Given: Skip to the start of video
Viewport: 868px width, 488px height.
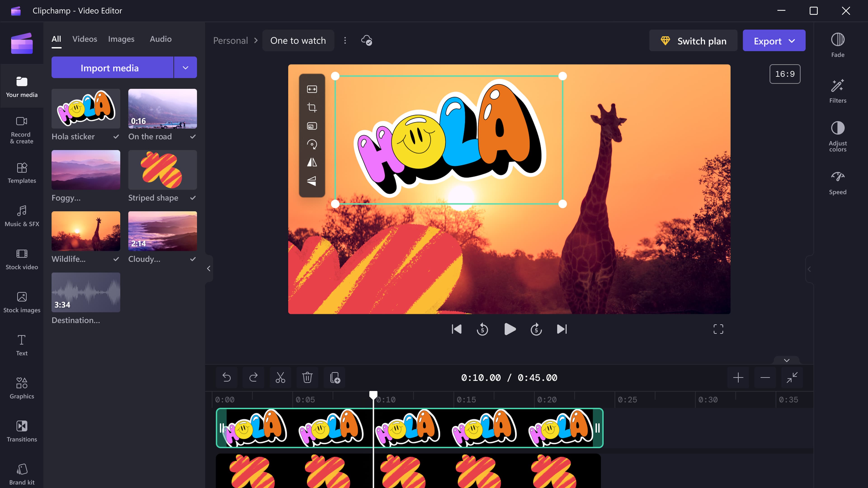Looking at the screenshot, I should tap(456, 329).
